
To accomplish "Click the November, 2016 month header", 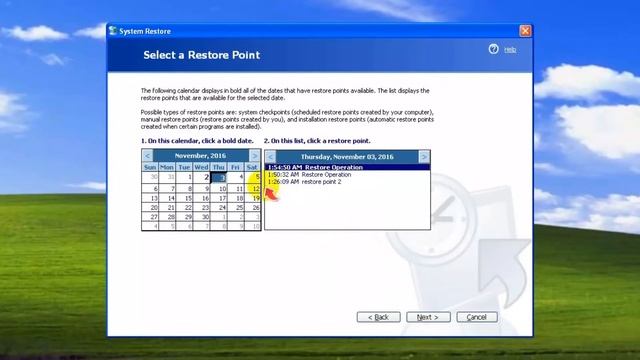I will [200, 156].
